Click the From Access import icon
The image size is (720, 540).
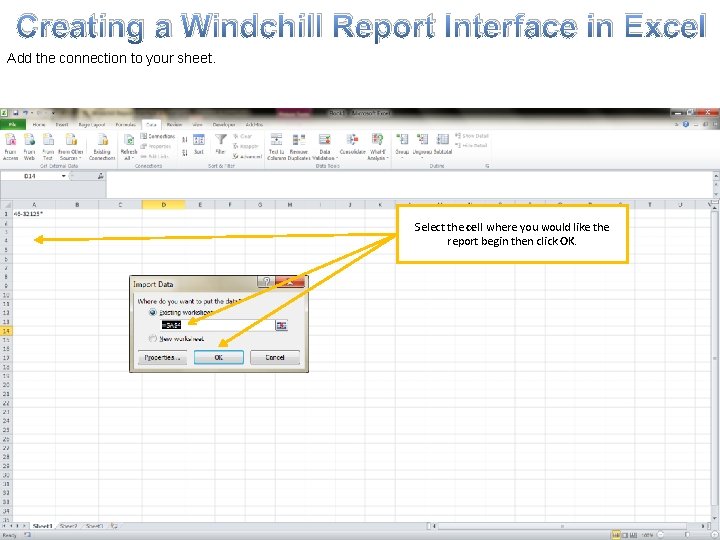[10, 146]
